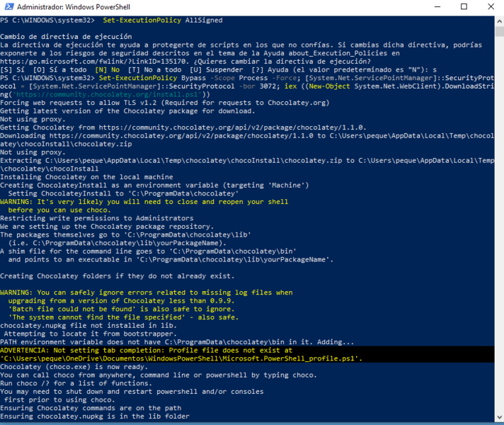Minimize the PowerShell window

point(437,7)
